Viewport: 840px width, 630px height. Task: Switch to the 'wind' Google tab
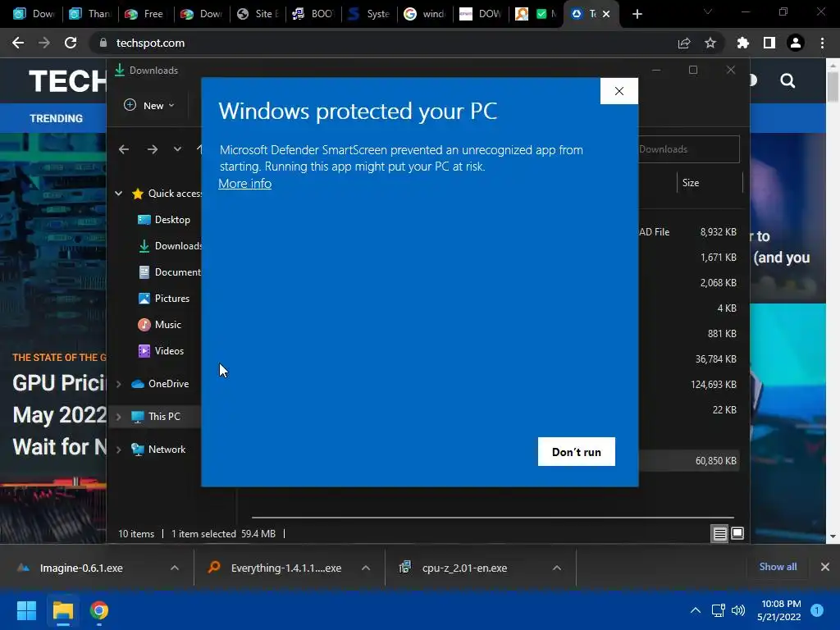[426, 14]
